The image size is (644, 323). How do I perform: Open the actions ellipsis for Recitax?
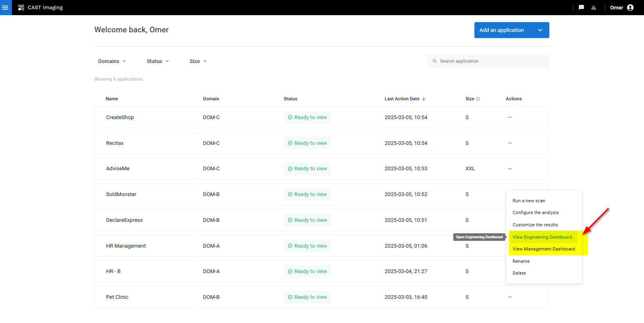pos(510,143)
